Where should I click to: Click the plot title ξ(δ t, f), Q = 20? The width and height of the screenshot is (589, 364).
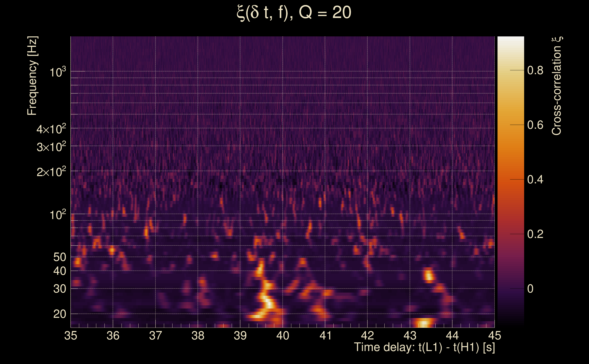[x=294, y=13]
